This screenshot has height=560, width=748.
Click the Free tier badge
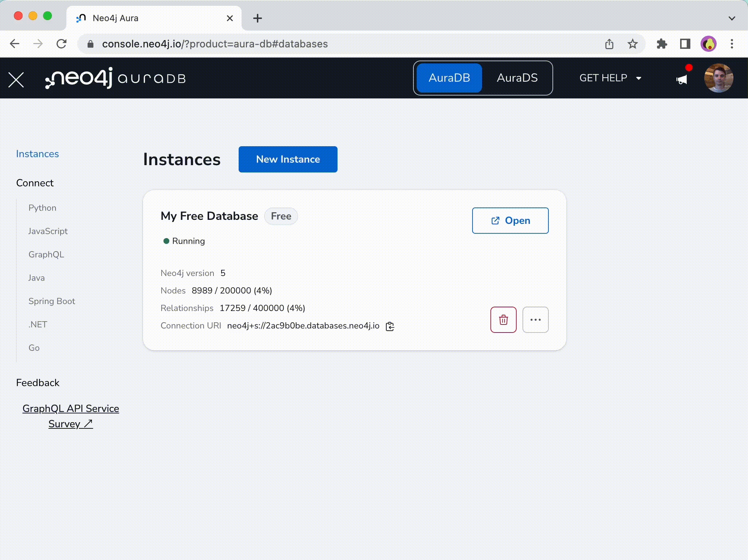281,216
